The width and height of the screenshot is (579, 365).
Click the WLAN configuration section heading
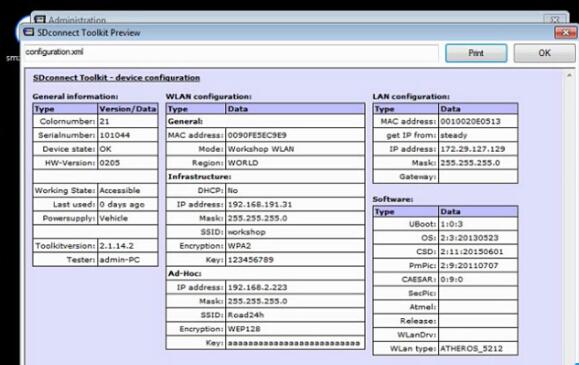click(x=208, y=97)
